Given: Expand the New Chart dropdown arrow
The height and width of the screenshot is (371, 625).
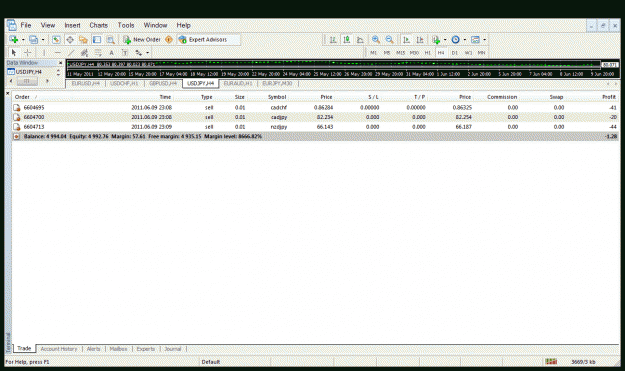Looking at the screenshot, I should click(x=23, y=40).
